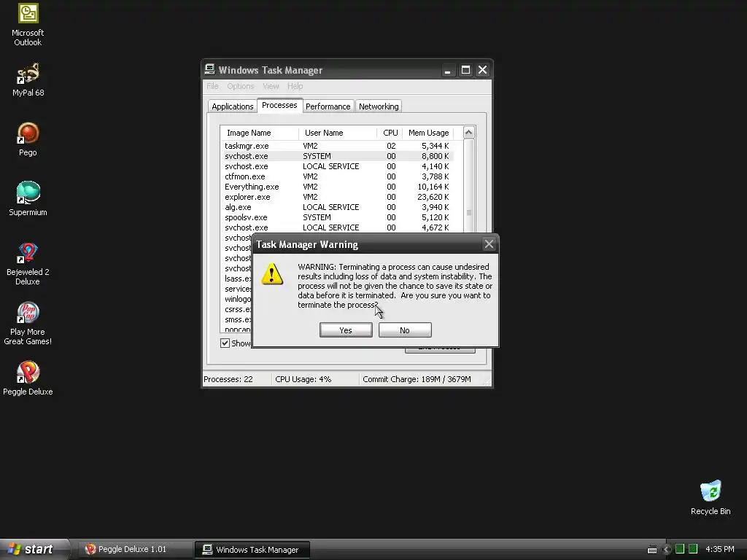Sort by CPU column header
The width and height of the screenshot is (747, 560).
click(390, 133)
